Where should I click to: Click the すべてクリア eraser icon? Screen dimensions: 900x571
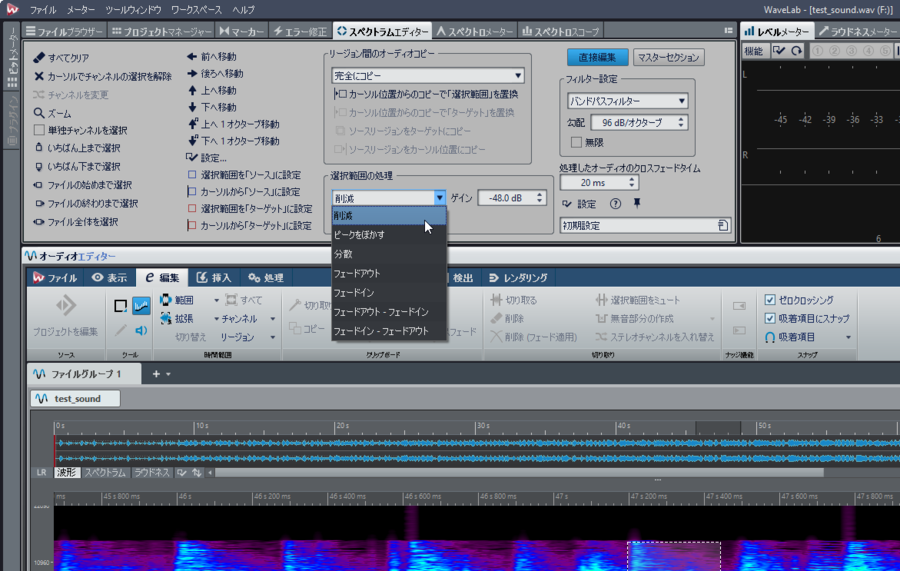pos(39,58)
